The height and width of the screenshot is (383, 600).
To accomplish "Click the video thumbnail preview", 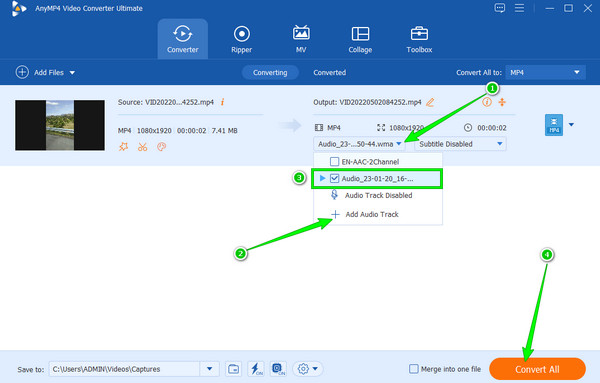I will click(60, 125).
